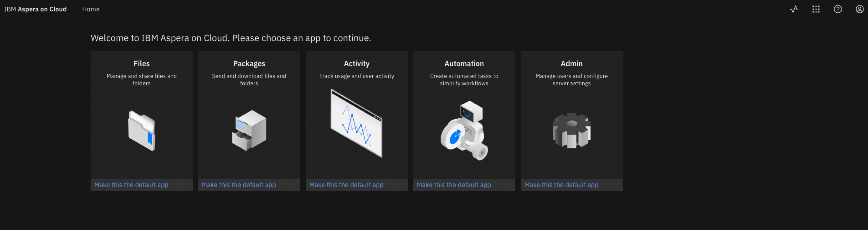
Task: Open the Packages app title
Action: coord(249,63)
